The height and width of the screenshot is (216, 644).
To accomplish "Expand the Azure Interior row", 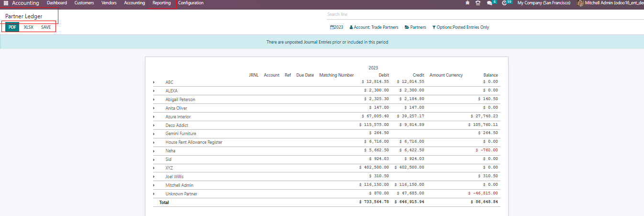I will [154, 117].
